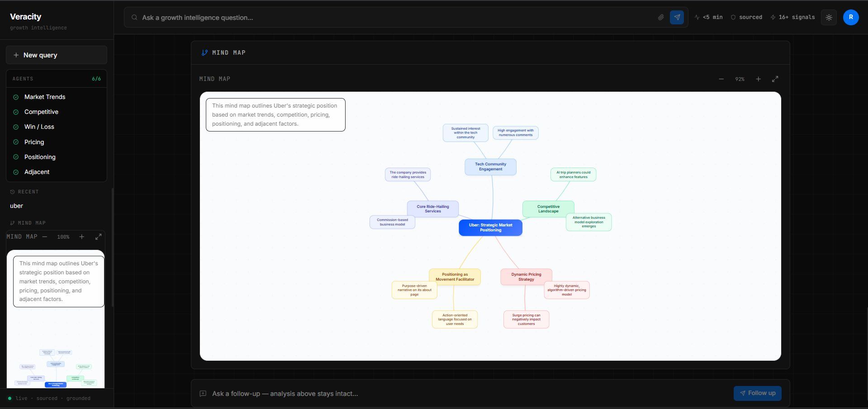Select the Tech Community Engagement node
This screenshot has width=868, height=409.
click(x=490, y=167)
